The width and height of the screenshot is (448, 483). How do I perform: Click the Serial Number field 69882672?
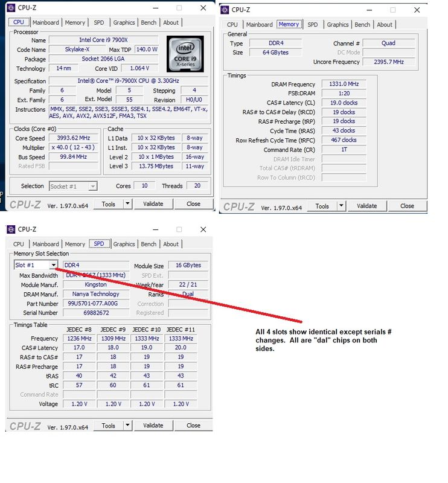(96, 313)
